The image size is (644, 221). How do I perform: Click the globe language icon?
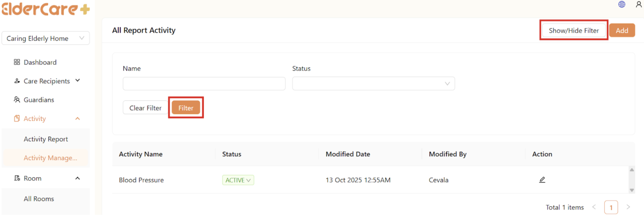pyautogui.click(x=621, y=5)
